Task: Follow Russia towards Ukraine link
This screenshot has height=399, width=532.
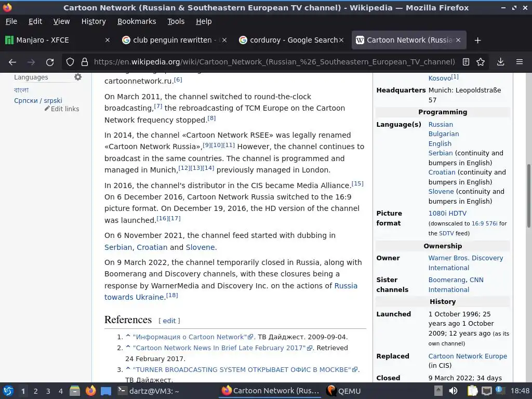Action: (x=231, y=291)
